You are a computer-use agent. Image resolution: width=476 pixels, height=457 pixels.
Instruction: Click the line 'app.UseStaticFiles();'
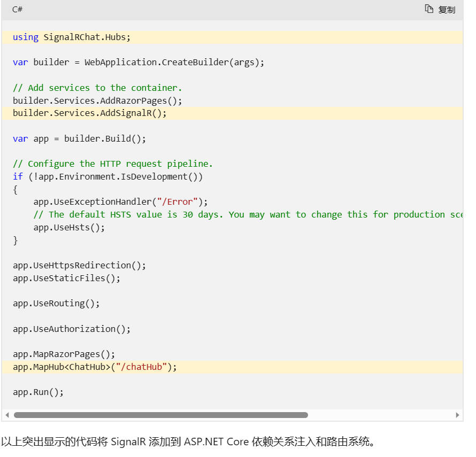[66, 278]
